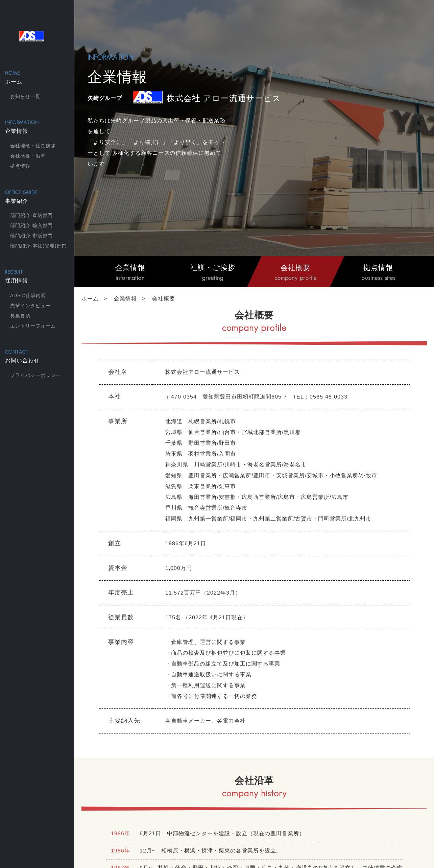The height and width of the screenshot is (868, 434).
Task: Switch to 企業情報 information tab
Action: (130, 272)
